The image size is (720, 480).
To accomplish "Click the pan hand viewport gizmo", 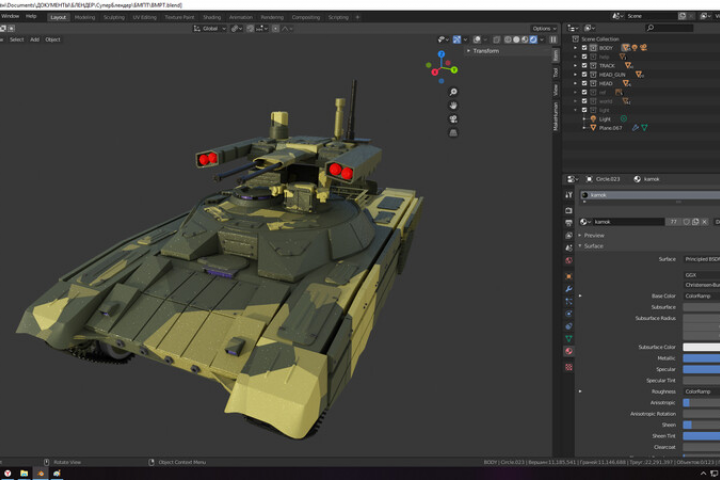I will 454,105.
